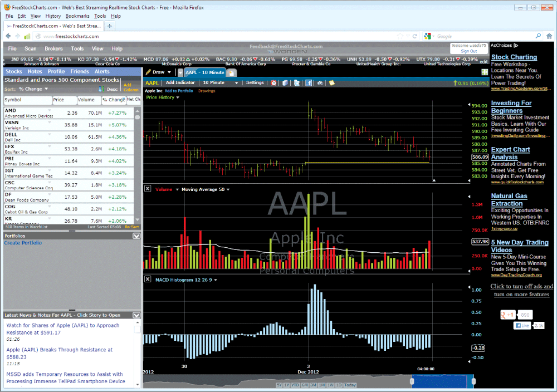The image size is (557, 392).
Task: Click the pencil Draw tool icon
Action: tap(149, 72)
